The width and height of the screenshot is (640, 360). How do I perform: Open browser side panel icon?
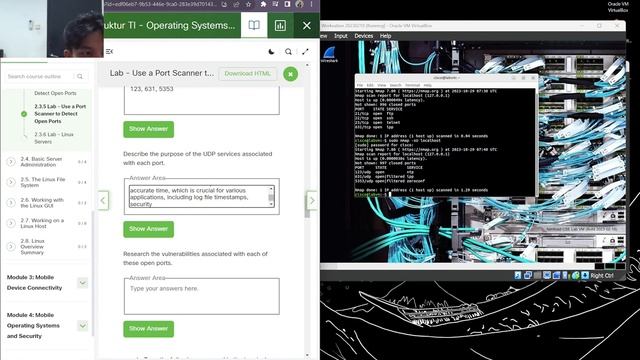287,4
